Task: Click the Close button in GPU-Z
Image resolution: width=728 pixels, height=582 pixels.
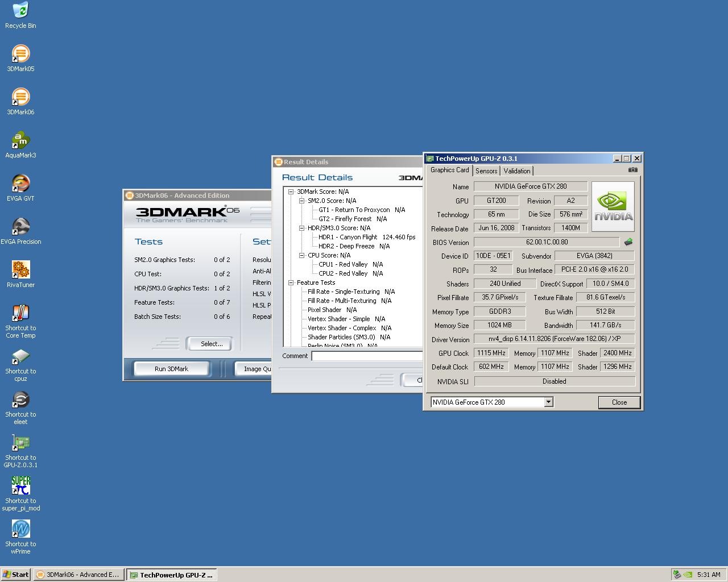Action: (x=619, y=402)
